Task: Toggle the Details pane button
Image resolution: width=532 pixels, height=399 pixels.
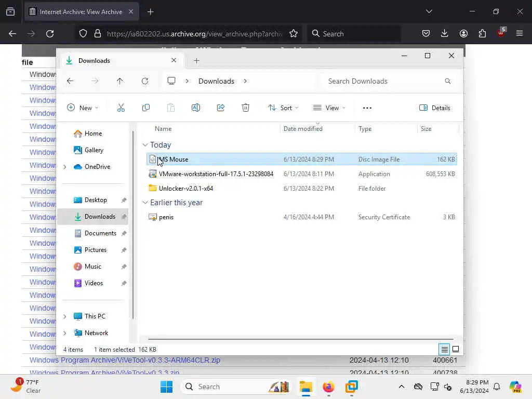Action: click(x=435, y=108)
